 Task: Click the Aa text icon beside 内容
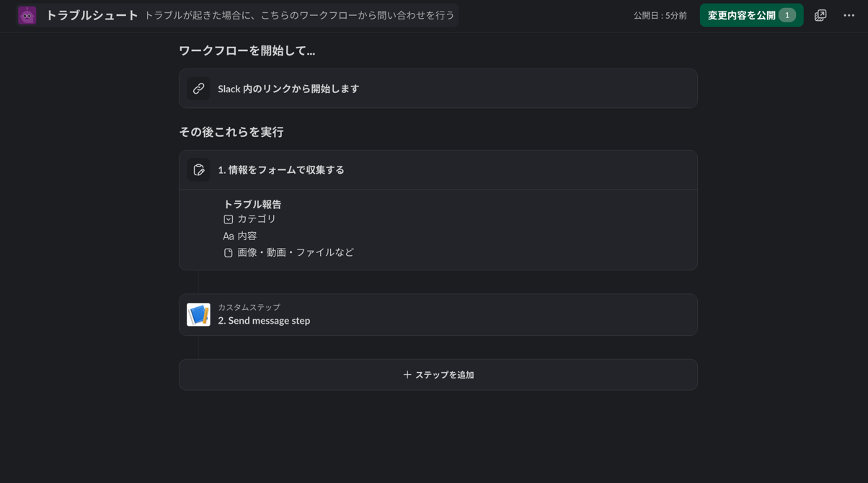[x=228, y=236]
